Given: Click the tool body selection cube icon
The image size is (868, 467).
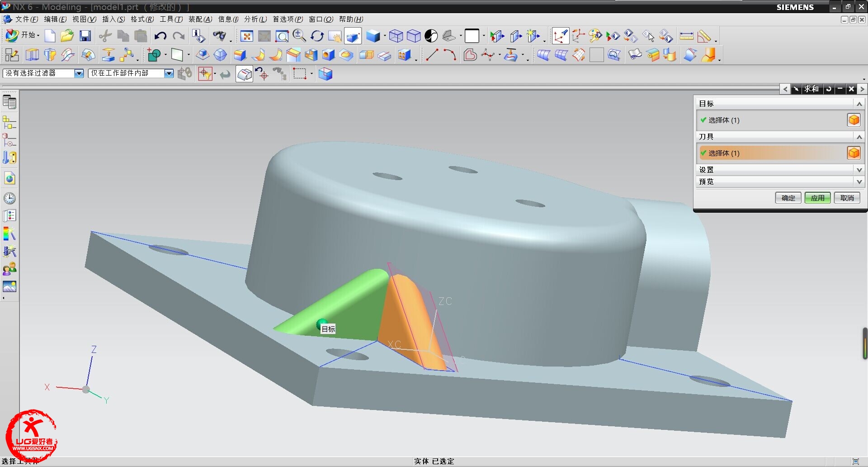Looking at the screenshot, I should coord(854,153).
